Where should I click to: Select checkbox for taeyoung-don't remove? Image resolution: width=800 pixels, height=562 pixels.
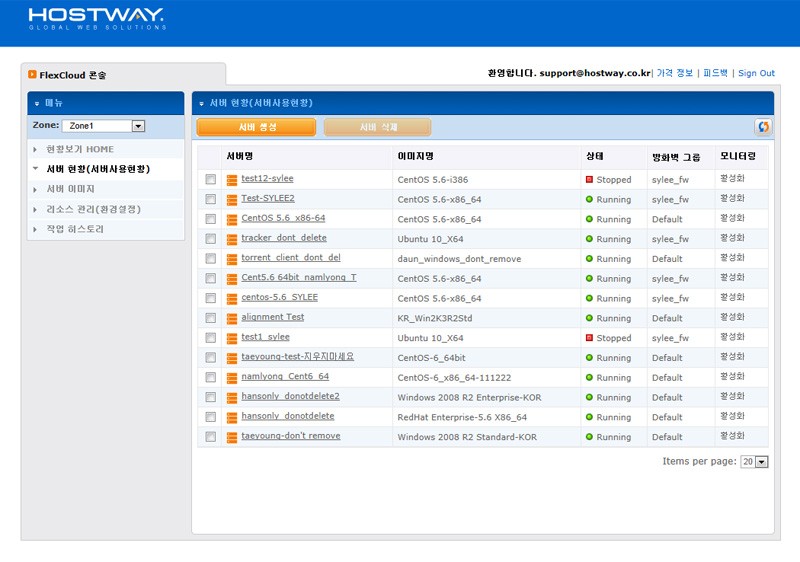tap(210, 437)
